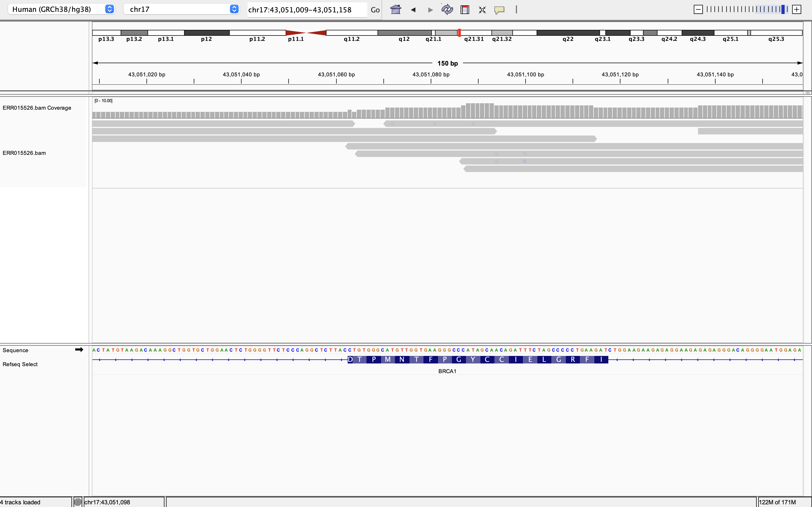Open the chr17 chromosome dropdown
Image resolution: width=812 pixels, height=507 pixels.
pos(181,9)
